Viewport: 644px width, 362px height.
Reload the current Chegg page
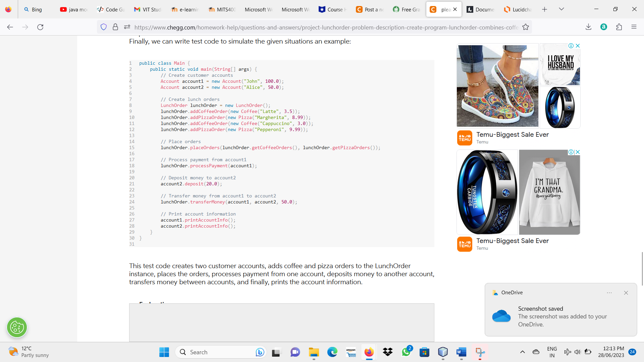click(40, 27)
